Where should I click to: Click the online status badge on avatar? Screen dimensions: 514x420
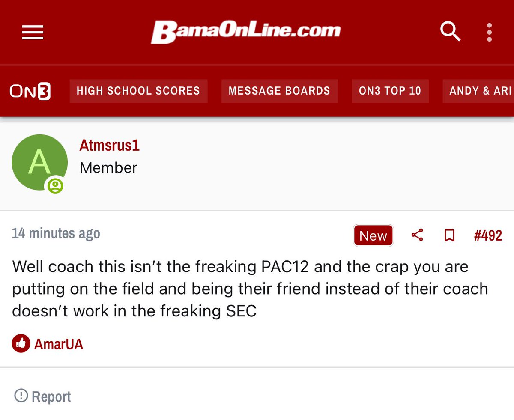pyautogui.click(x=55, y=186)
